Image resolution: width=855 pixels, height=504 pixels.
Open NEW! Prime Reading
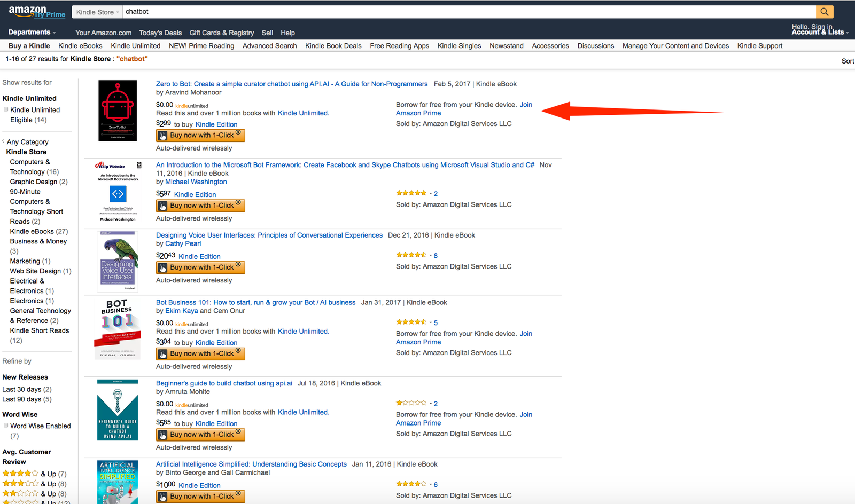[x=201, y=46]
